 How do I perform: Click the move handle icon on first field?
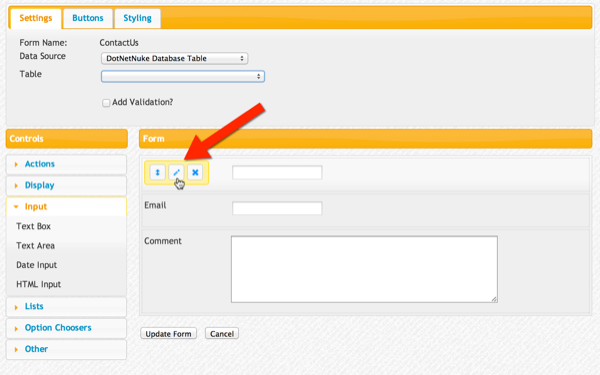click(157, 173)
